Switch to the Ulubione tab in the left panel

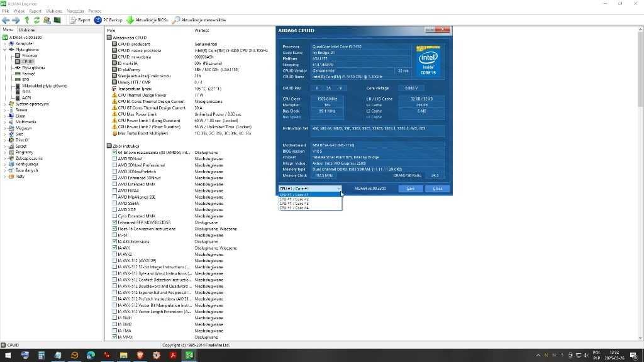click(26, 30)
